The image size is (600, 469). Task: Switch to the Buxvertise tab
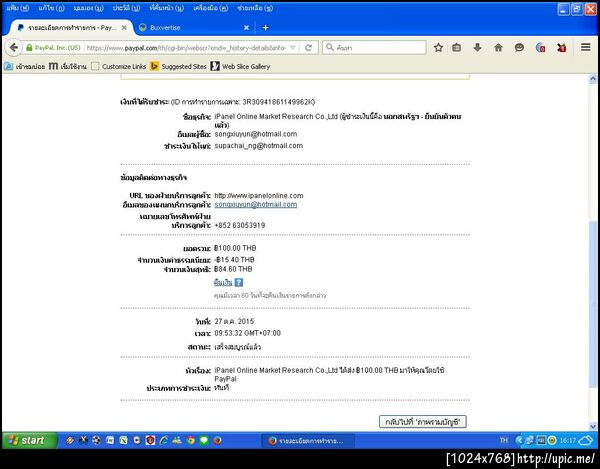tap(192, 28)
